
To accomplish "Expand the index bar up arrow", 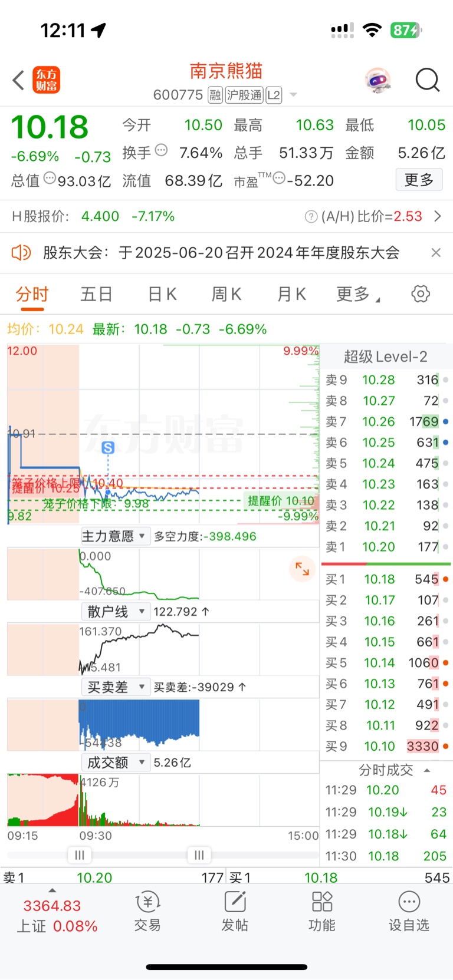I will click(52, 890).
